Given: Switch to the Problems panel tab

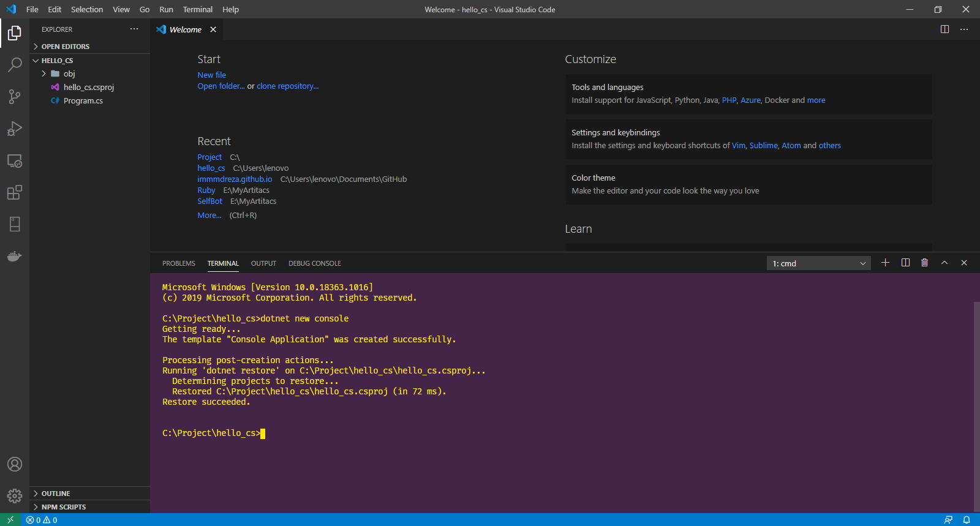Looking at the screenshot, I should pyautogui.click(x=179, y=263).
